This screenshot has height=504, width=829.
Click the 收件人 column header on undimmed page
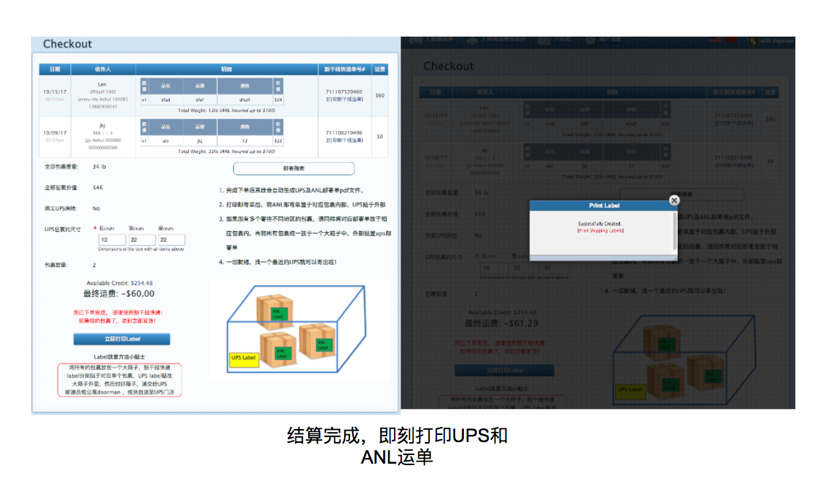(x=103, y=69)
